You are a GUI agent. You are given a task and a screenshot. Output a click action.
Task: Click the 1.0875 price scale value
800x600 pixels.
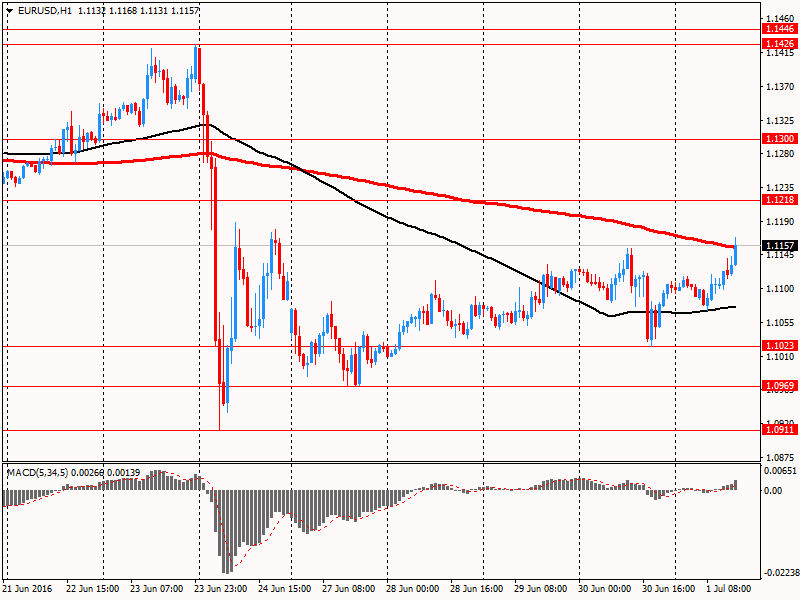click(780, 457)
